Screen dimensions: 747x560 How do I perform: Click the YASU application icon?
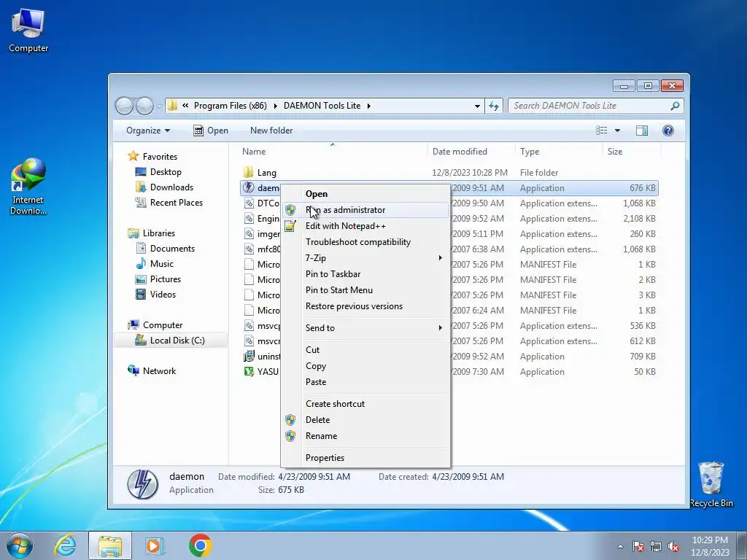[248, 371]
